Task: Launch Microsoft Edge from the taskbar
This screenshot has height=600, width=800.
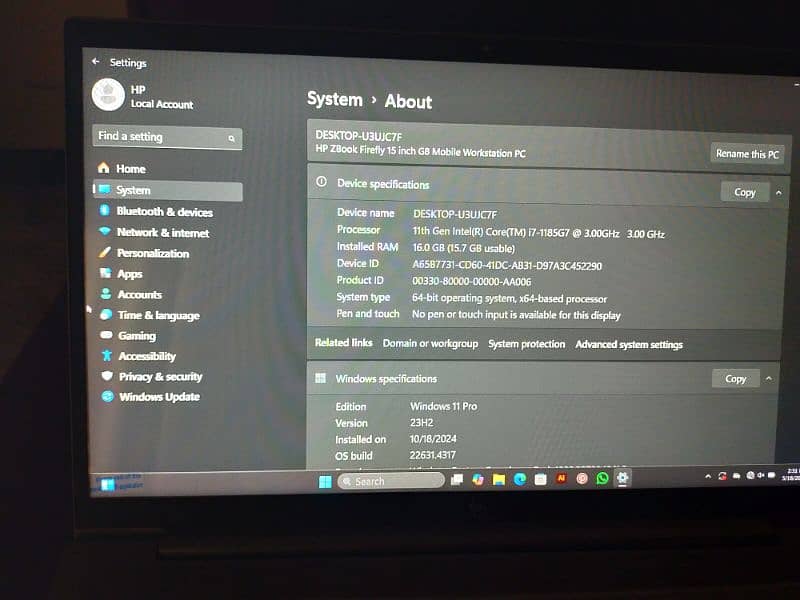Action: pos(519,479)
